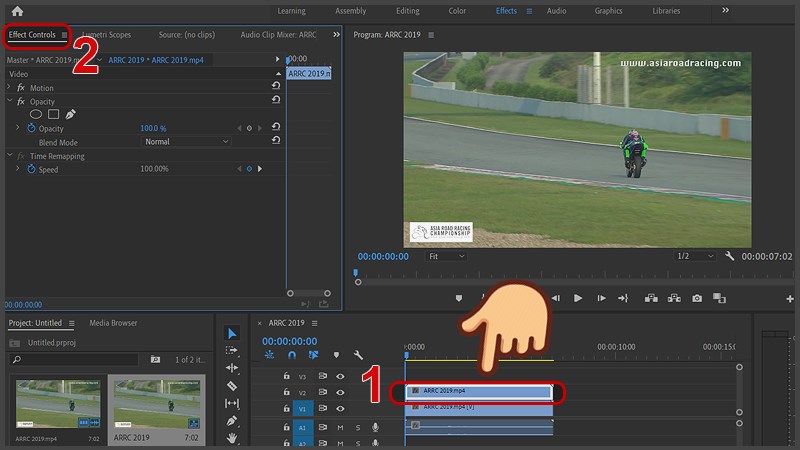This screenshot has width=800, height=450.
Task: Select the Pen tool in toolbar
Action: point(232,421)
